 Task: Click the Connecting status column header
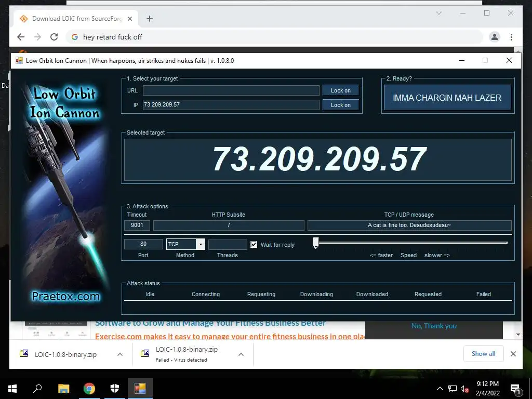pos(206,294)
